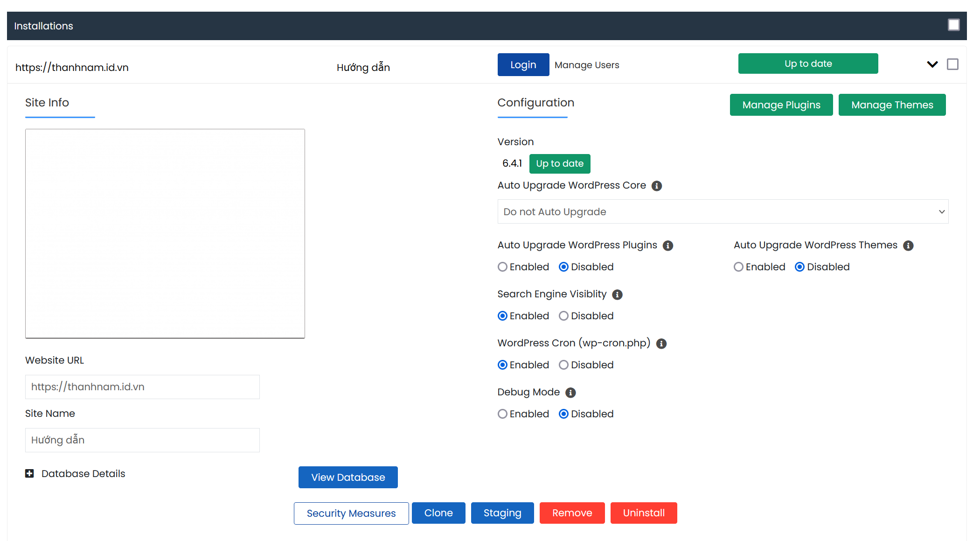Click the Up to date status button in header row
Image resolution: width=980 pixels, height=541 pixels.
808,63
